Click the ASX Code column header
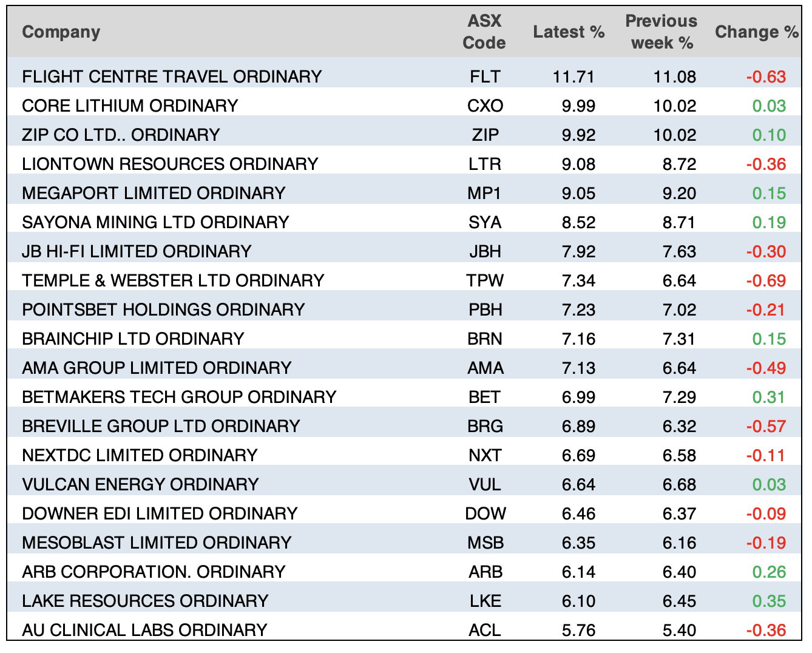812x653 pixels. [484, 32]
